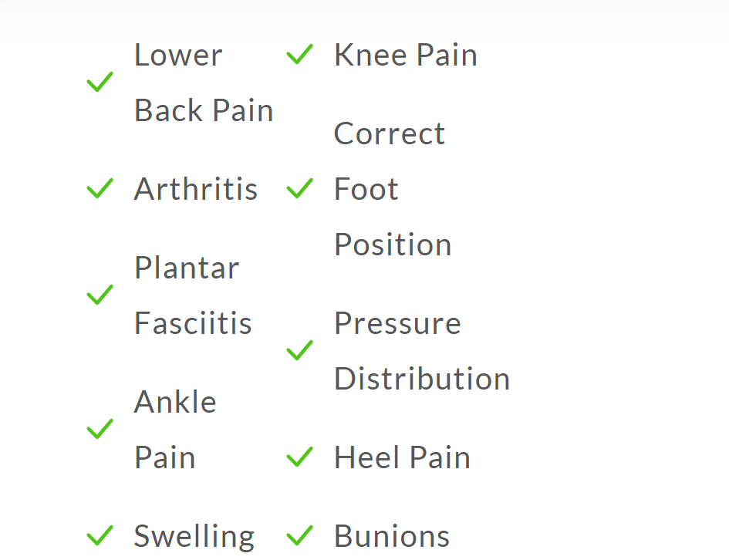The image size is (729, 560).
Task: Click the Heel Pain list item text
Action: point(402,458)
